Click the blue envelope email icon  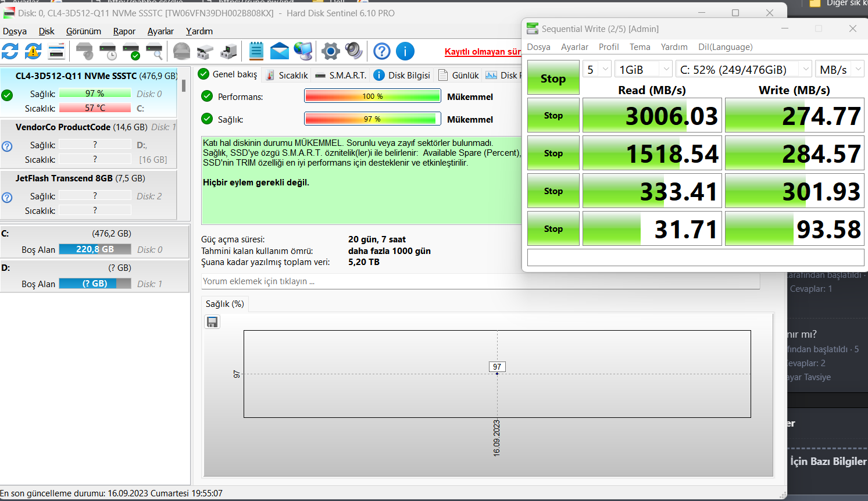click(280, 51)
